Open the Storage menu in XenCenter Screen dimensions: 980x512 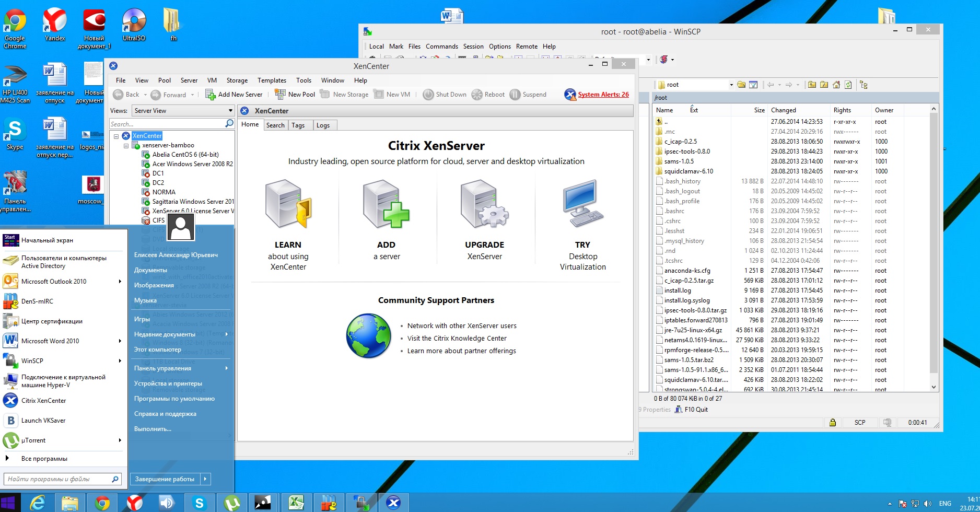point(237,80)
